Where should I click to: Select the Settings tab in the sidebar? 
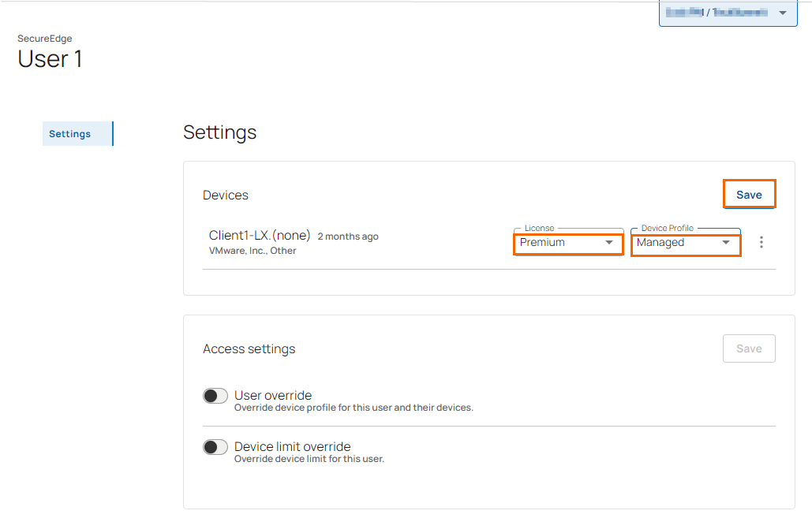[70, 134]
